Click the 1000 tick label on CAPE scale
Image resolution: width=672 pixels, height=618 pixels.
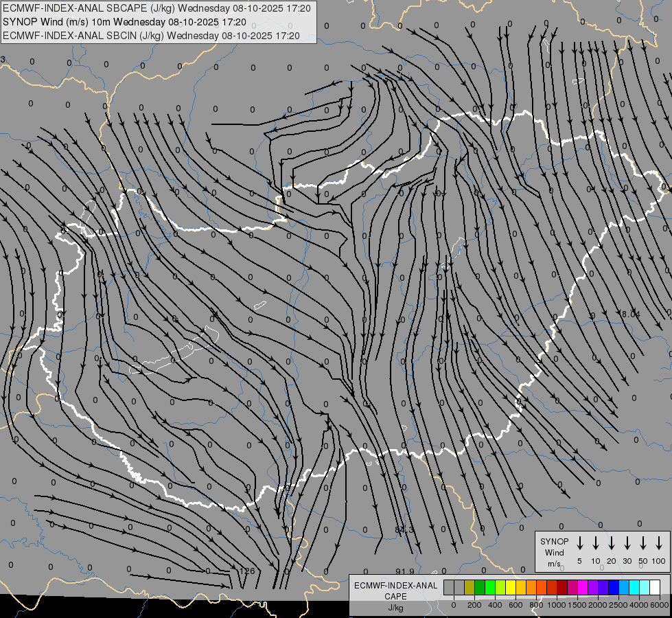coord(557,605)
